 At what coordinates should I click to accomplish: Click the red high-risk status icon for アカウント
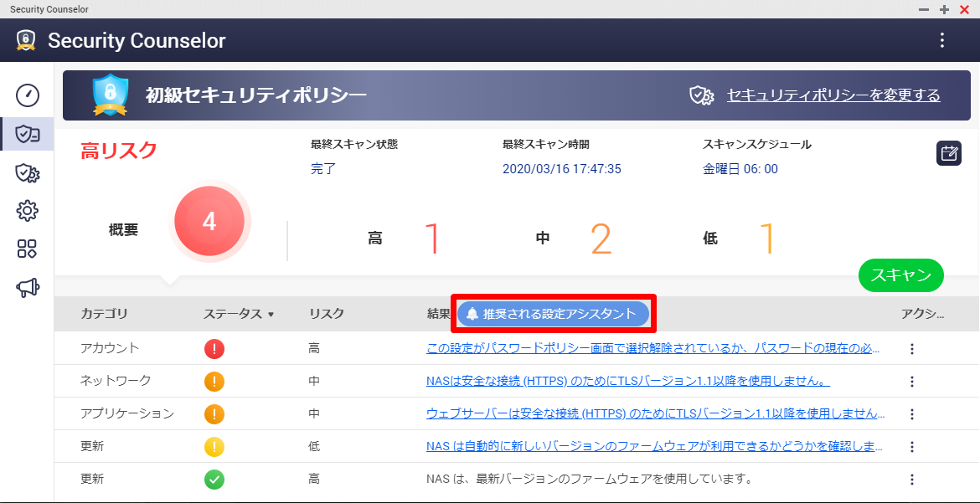point(214,349)
